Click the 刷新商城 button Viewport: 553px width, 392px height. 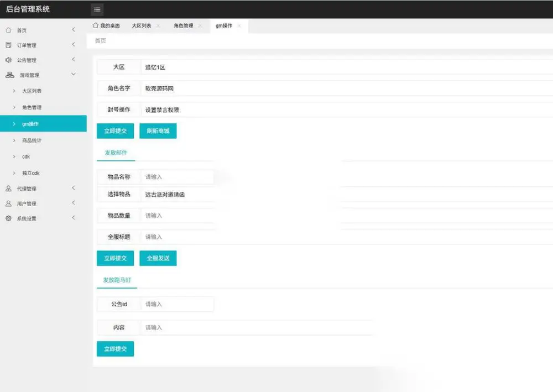[158, 131]
